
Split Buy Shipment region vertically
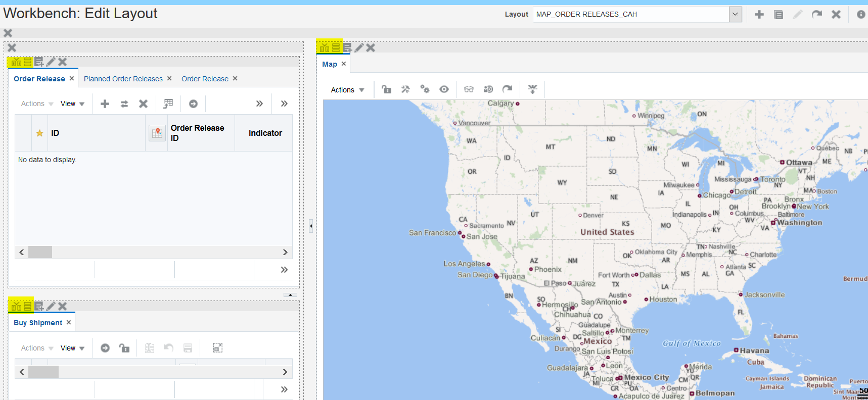click(16, 306)
